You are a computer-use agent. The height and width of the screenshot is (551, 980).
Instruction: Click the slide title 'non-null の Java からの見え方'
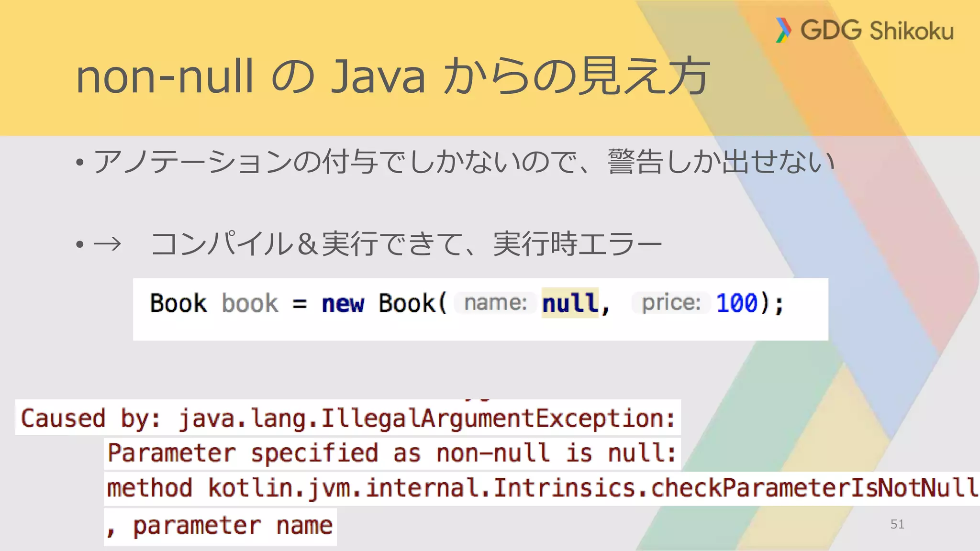tap(393, 76)
